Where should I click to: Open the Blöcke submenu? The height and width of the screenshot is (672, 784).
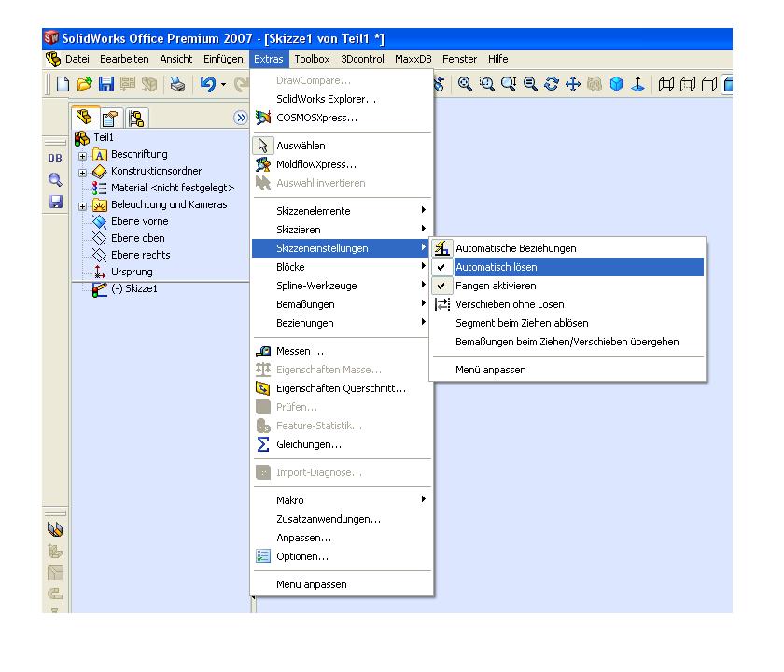click(x=342, y=267)
